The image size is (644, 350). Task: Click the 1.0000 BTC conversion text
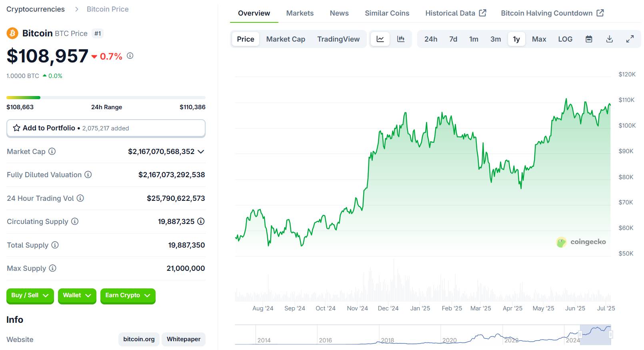click(x=23, y=76)
